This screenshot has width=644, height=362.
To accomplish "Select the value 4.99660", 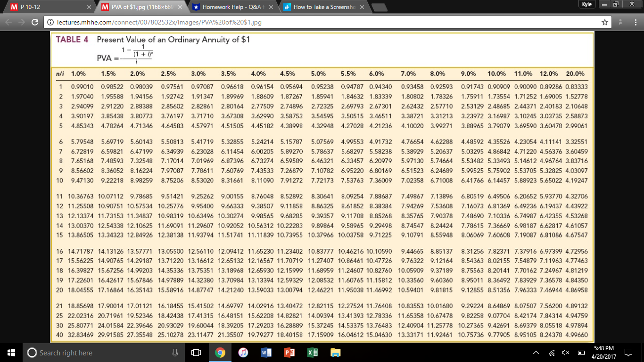I will coord(576,335).
